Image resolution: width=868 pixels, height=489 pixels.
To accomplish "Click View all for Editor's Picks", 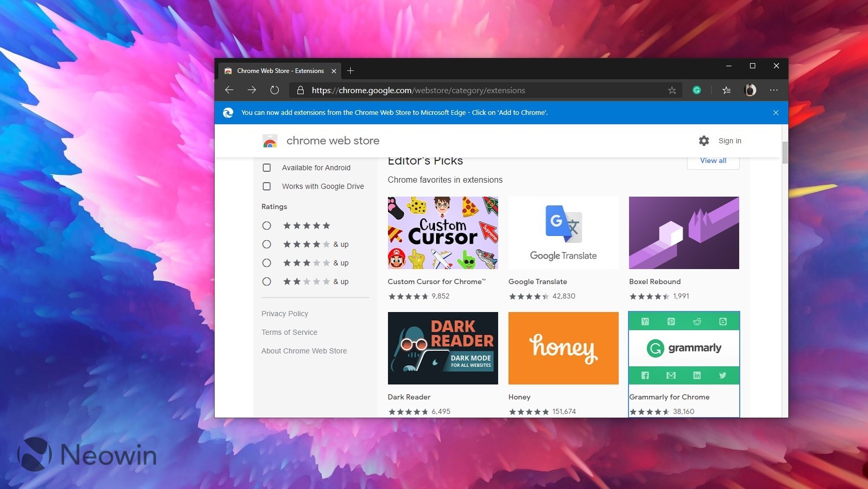I will click(713, 160).
